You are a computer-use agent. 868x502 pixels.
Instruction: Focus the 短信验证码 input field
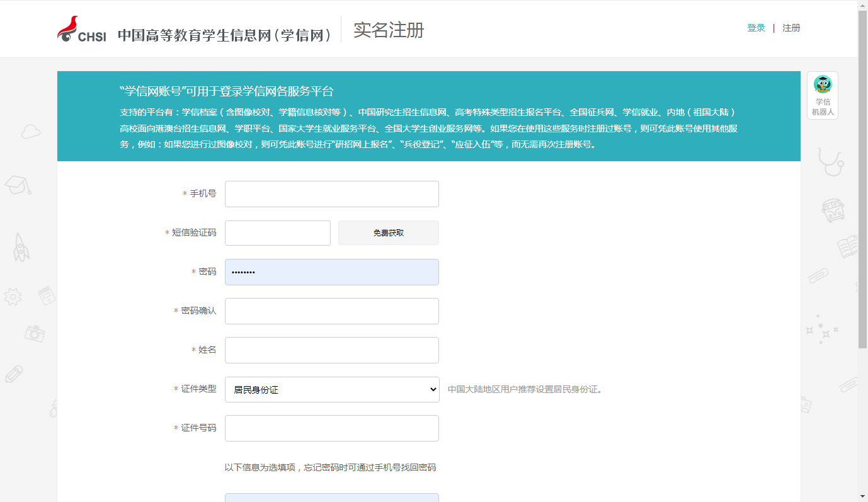click(x=278, y=233)
